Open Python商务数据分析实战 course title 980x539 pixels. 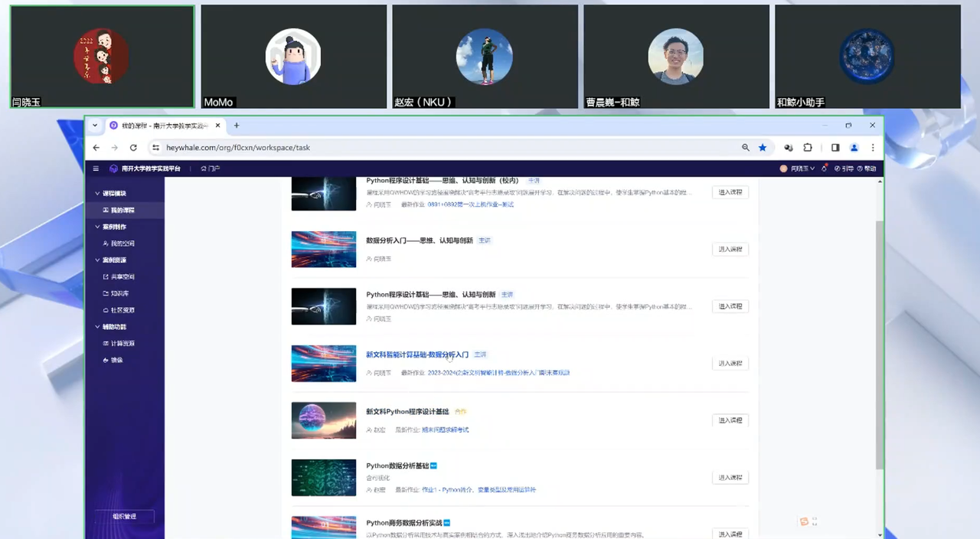pyautogui.click(x=404, y=523)
